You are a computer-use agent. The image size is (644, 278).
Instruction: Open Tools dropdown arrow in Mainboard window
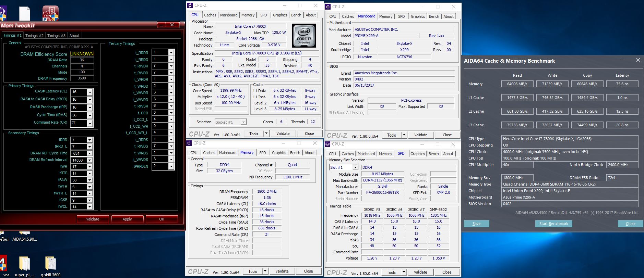(404, 135)
